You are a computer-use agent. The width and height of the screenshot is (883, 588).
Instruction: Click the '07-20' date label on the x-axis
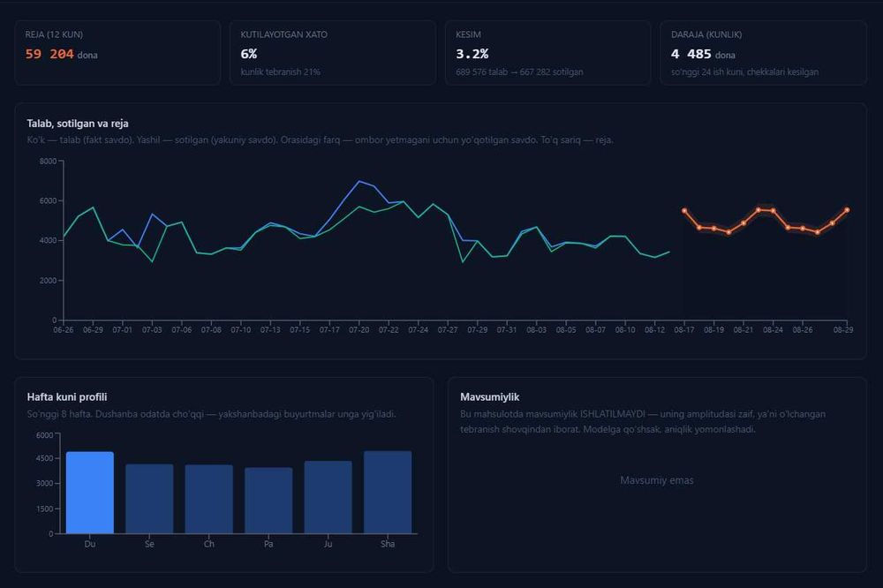(x=358, y=330)
